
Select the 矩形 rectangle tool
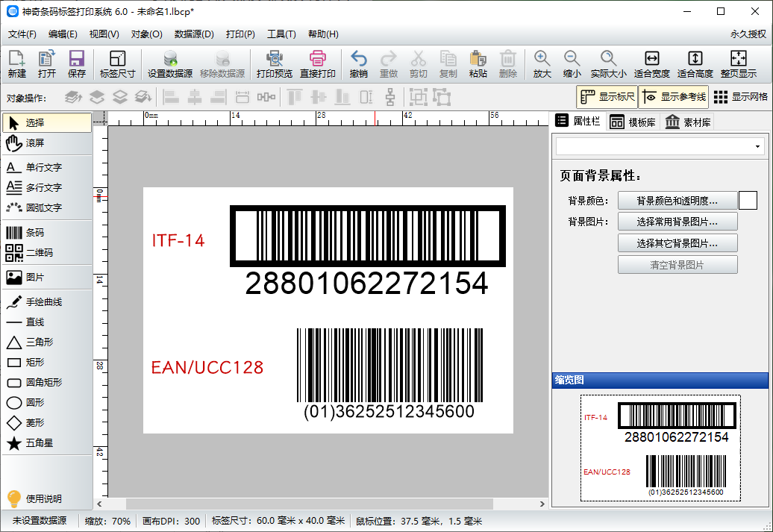click(47, 363)
